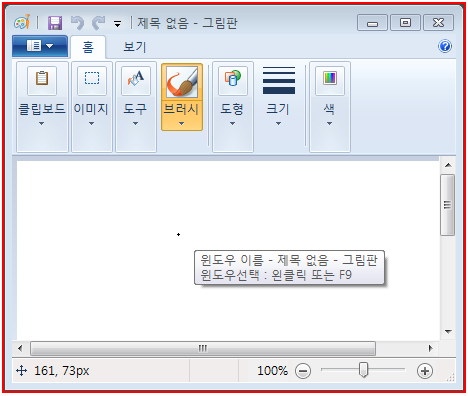468x396 pixels.
Task: Click the 크기 line thickness icon
Action: click(279, 80)
